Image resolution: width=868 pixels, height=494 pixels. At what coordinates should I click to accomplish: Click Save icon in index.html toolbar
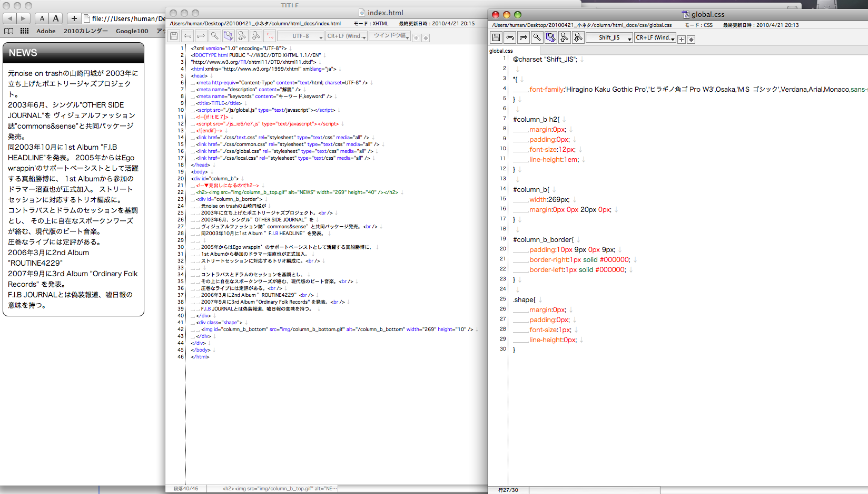[x=174, y=36]
